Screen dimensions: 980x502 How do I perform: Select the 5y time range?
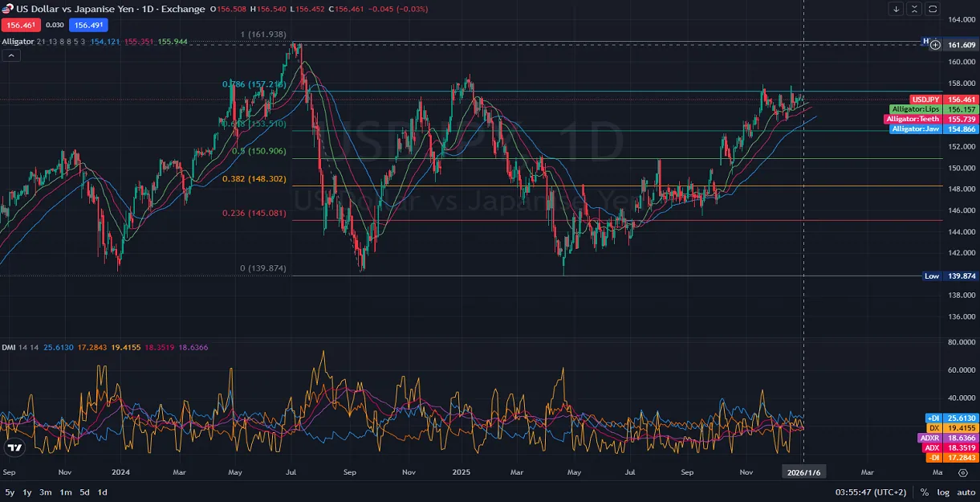[10, 492]
